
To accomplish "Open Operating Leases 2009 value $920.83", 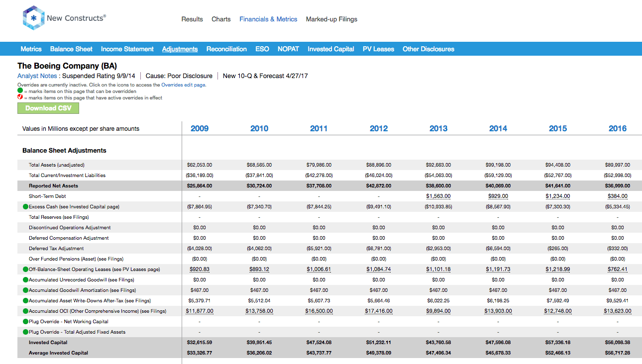I will pos(200,269).
